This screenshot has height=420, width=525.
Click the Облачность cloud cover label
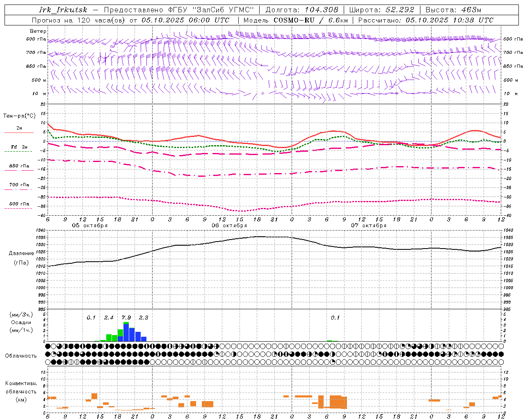(x=21, y=356)
